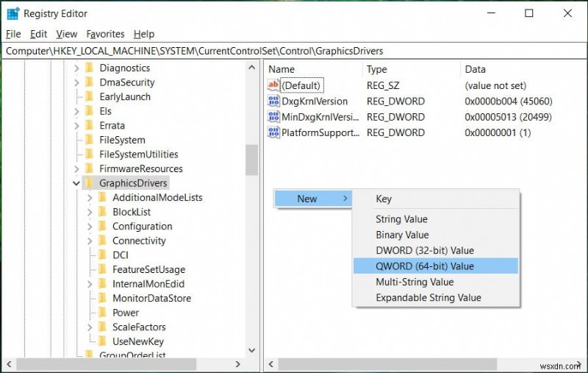Choose DWORD (32-bit) Value from submenu
The image size is (588, 373).
tap(425, 251)
